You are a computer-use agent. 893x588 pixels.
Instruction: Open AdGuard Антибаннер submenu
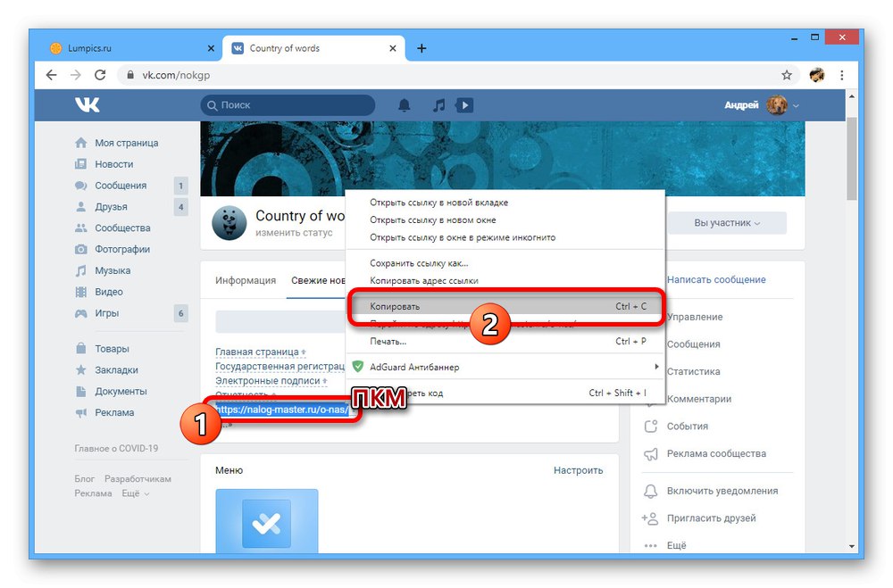tap(505, 367)
